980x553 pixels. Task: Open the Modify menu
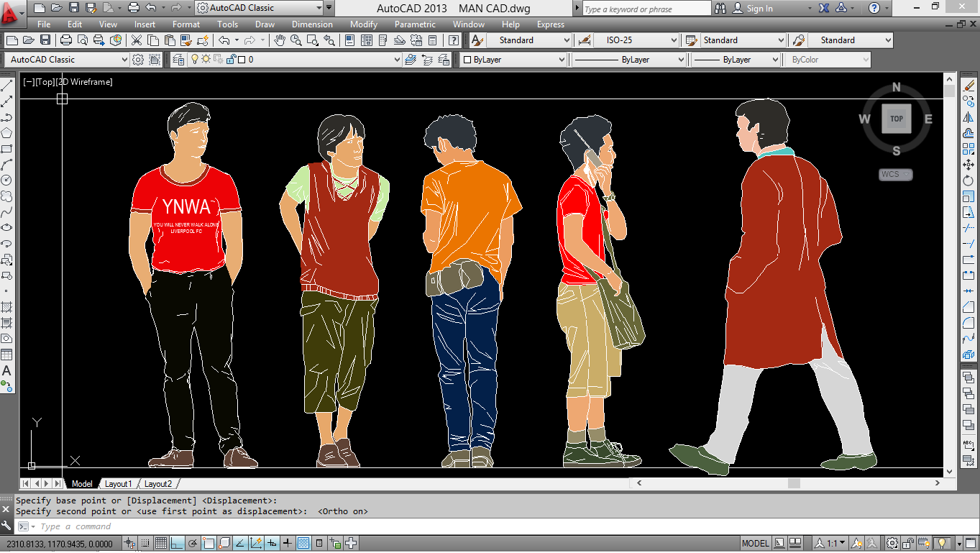coord(363,24)
